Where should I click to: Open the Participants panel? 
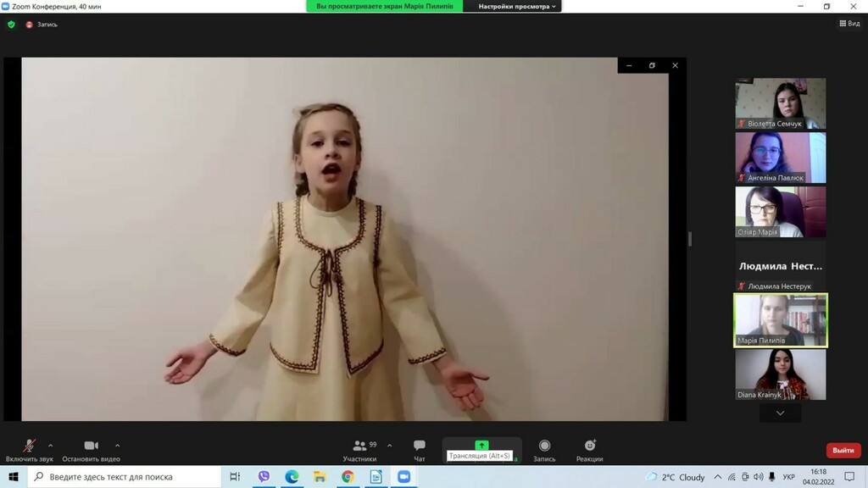tap(360, 450)
